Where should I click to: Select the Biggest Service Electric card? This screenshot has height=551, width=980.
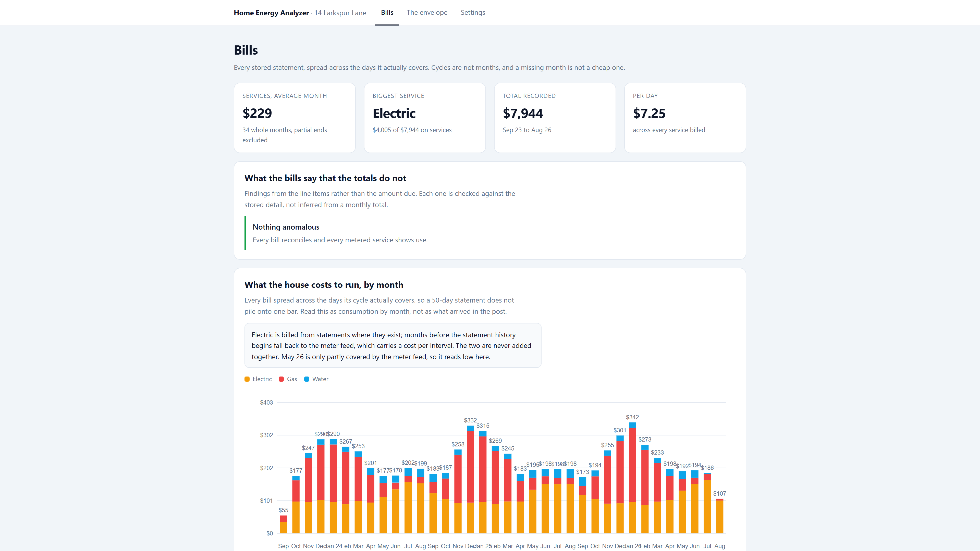[x=425, y=118]
